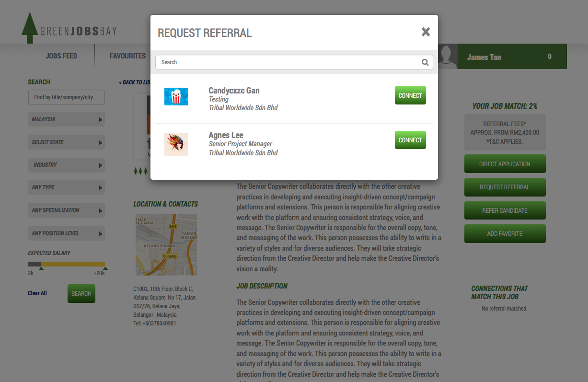Expand the Industry filter dropdown
Image resolution: width=588 pixels, height=382 pixels.
[x=67, y=165]
